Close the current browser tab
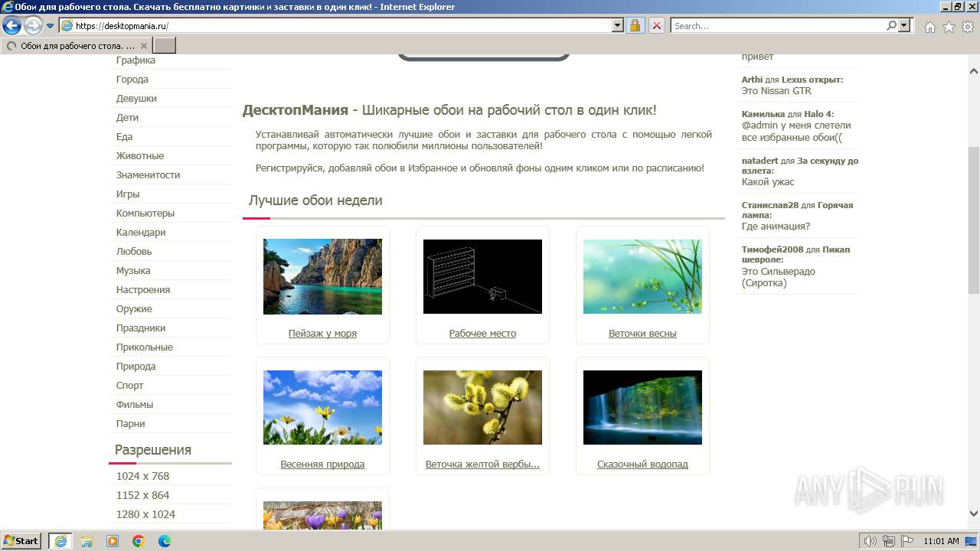Image resolution: width=980 pixels, height=551 pixels. point(143,46)
